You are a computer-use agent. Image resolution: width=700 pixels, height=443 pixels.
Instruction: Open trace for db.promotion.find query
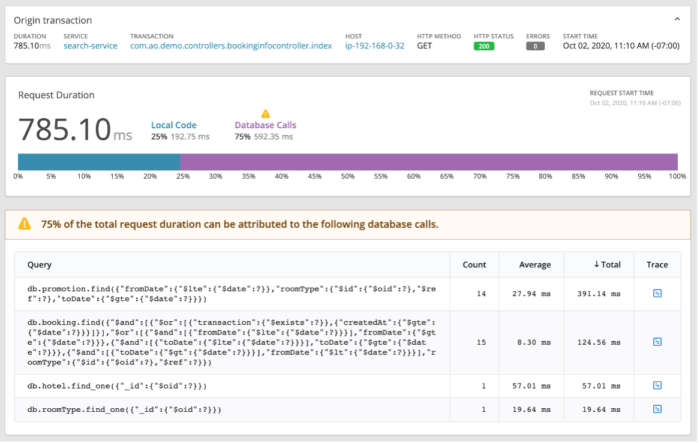657,293
